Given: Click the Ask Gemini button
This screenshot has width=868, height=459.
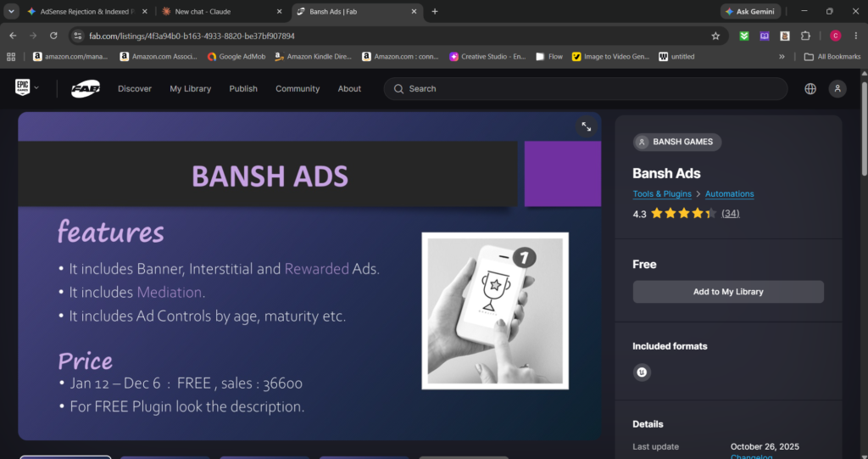Looking at the screenshot, I should tap(751, 12).
